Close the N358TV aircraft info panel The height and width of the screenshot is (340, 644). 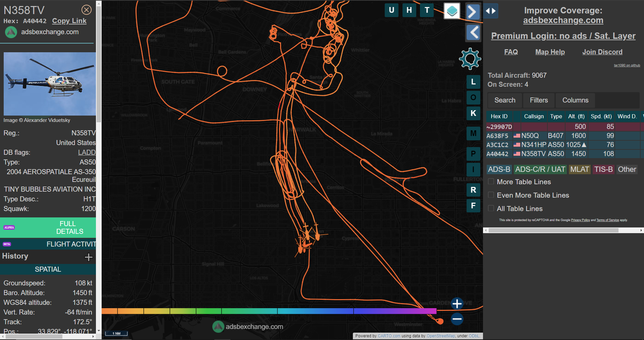point(87,10)
